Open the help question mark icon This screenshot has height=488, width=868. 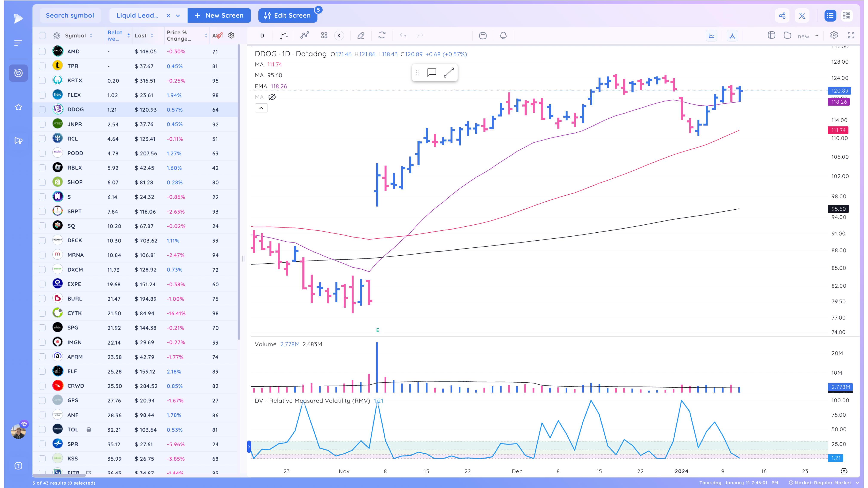(18, 465)
